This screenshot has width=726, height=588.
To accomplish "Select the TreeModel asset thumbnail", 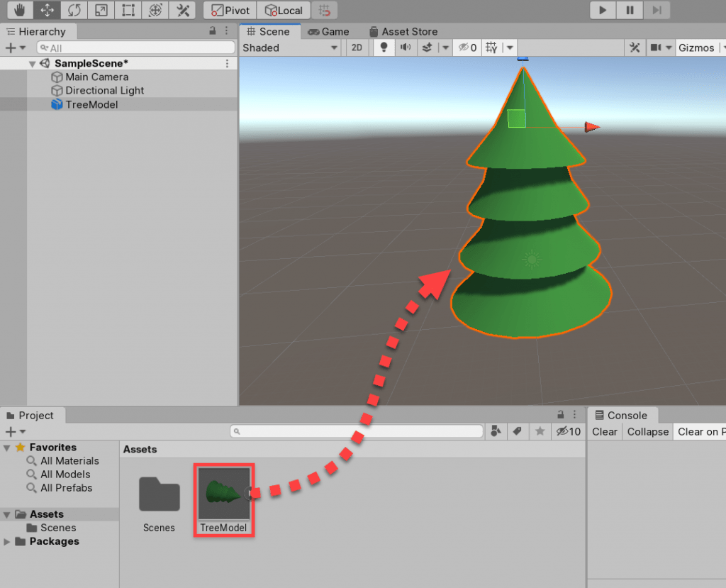I will [223, 491].
